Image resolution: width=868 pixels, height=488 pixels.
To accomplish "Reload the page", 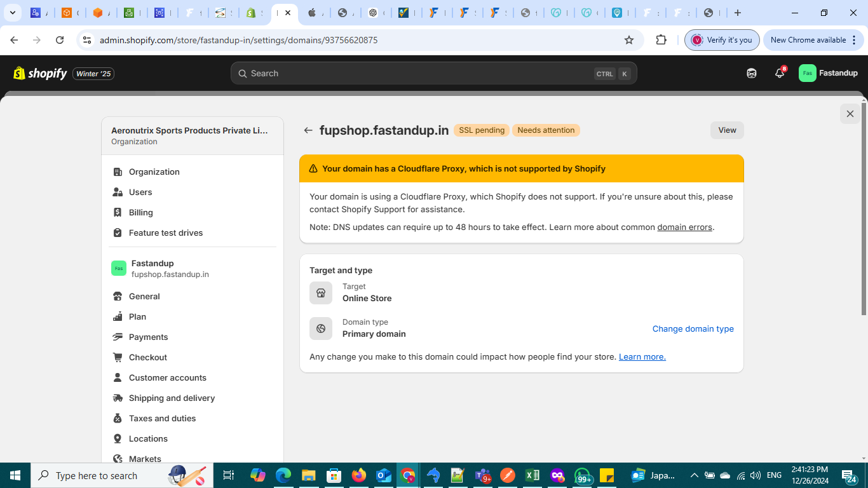I will [x=60, y=40].
